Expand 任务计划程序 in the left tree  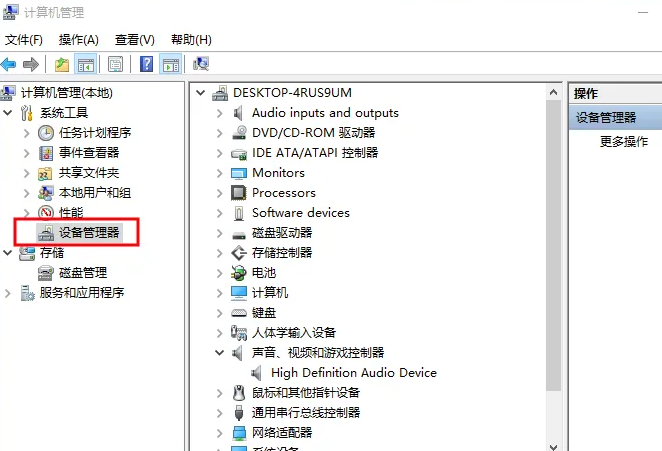(x=27, y=133)
